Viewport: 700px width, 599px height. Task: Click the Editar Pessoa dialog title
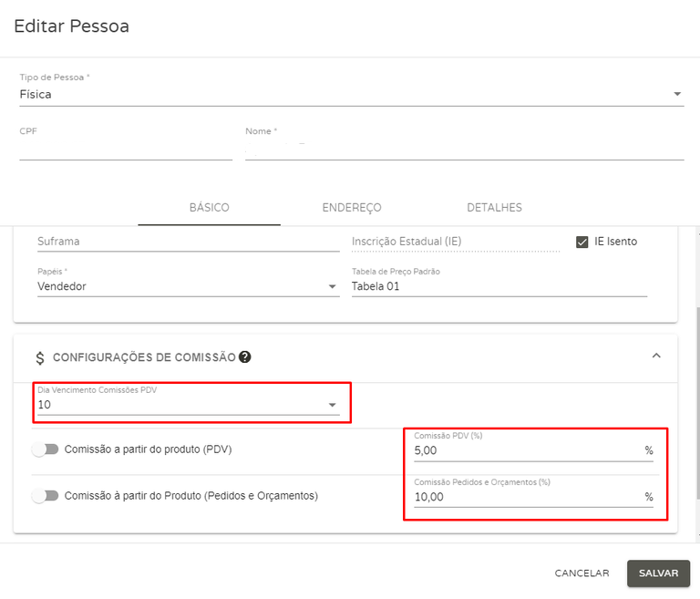pyautogui.click(x=71, y=26)
